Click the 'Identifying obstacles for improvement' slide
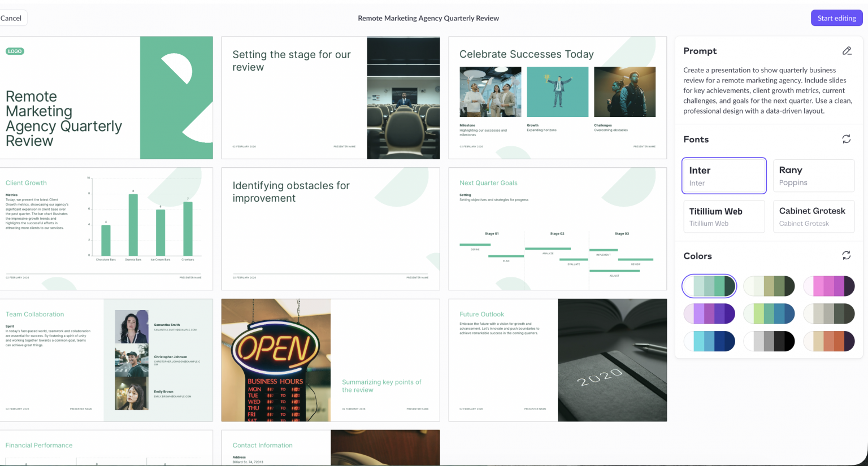 point(331,229)
